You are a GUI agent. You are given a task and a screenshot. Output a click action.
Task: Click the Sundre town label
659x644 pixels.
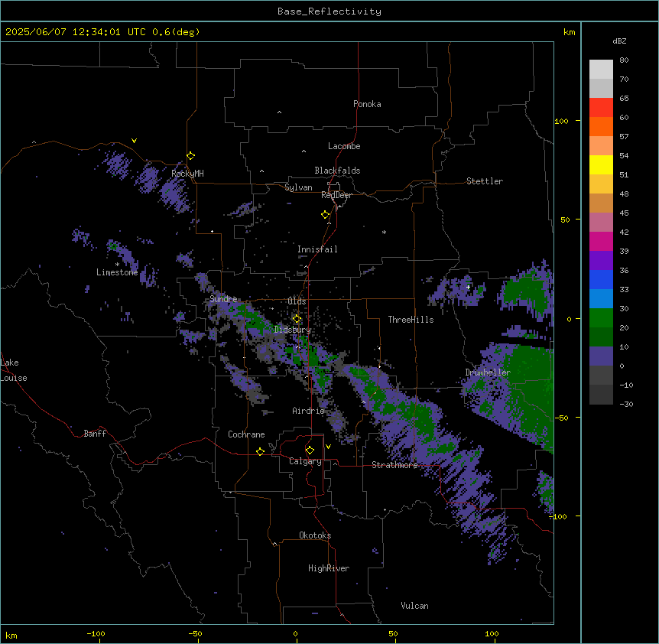click(x=223, y=299)
